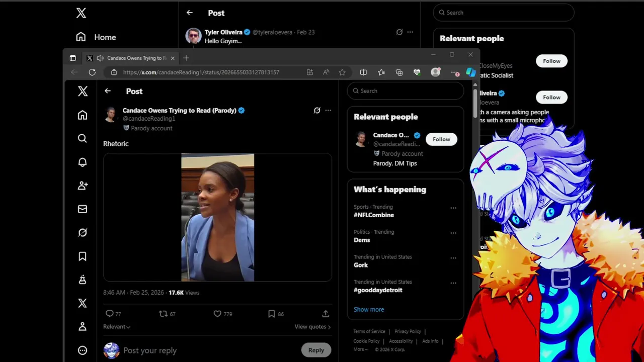The height and width of the screenshot is (362, 644).
Task: Refresh the page in Edge
Action: pos(92,72)
